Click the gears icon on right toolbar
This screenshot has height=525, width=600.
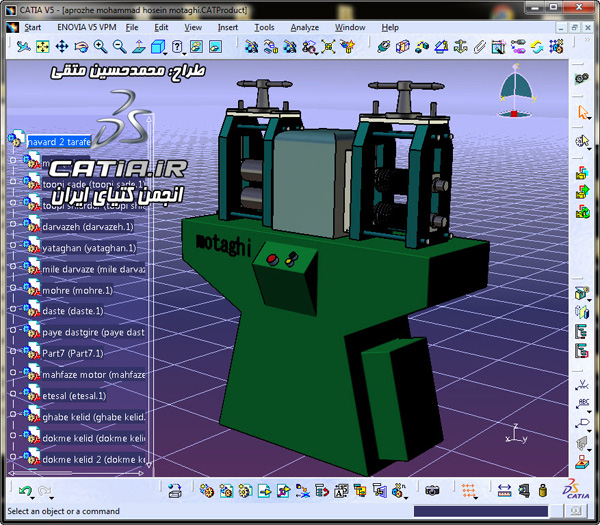pyautogui.click(x=582, y=78)
